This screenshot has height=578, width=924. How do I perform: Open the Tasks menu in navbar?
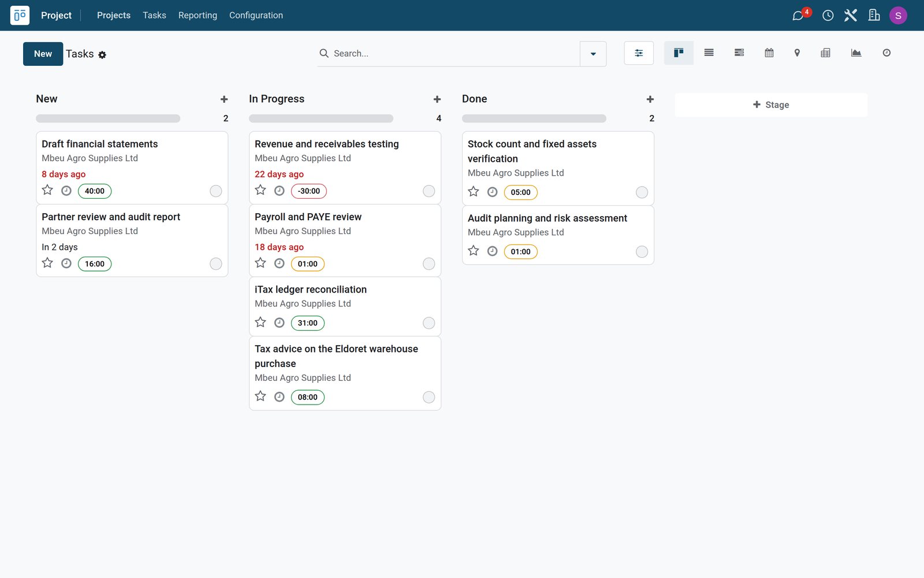[x=154, y=16]
